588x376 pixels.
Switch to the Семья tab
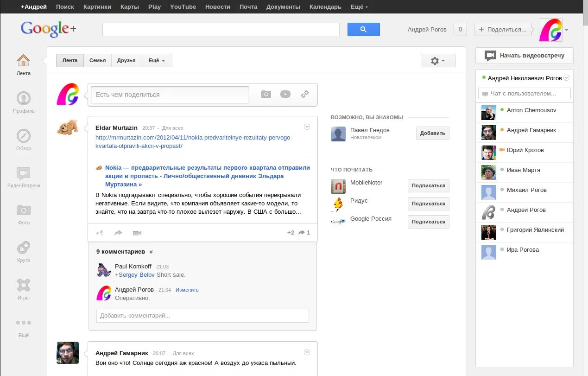[97, 60]
